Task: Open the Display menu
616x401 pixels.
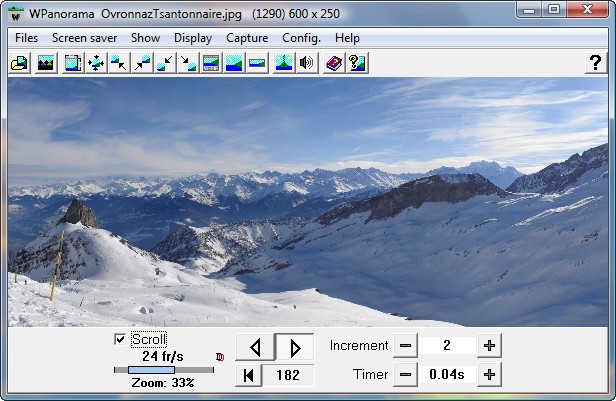Action: tap(193, 38)
